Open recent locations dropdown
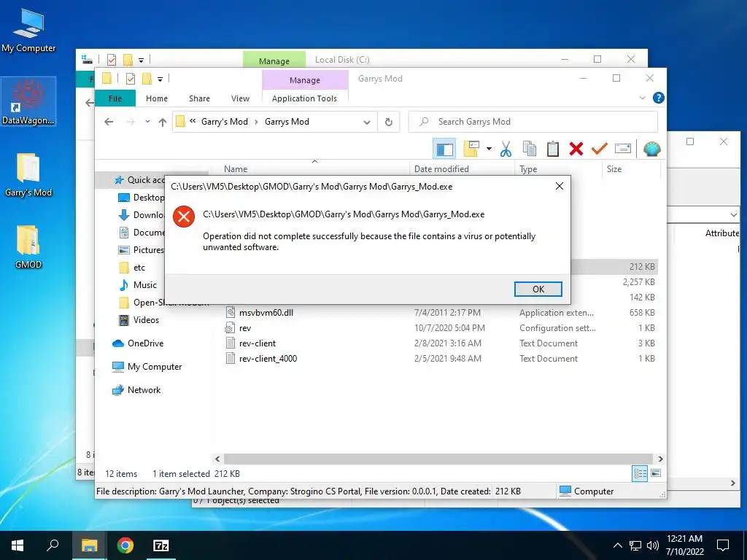This screenshot has width=747, height=560. (147, 122)
